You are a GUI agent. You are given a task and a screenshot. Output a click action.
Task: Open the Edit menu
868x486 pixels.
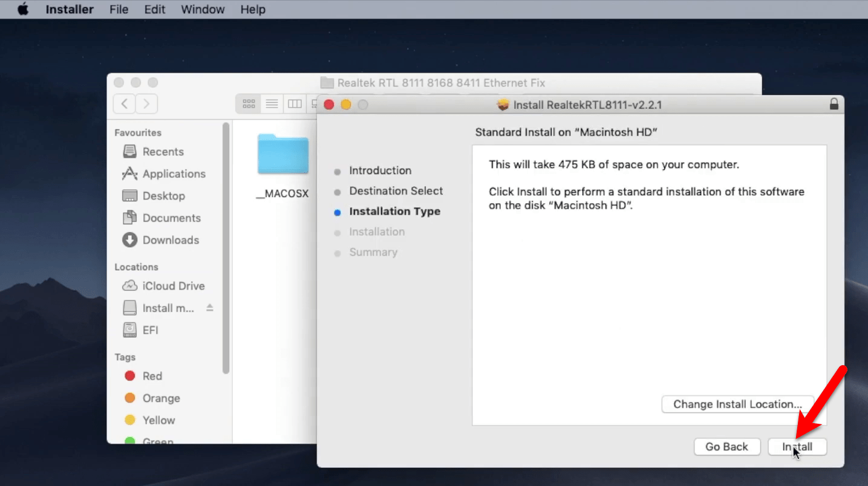tap(154, 9)
